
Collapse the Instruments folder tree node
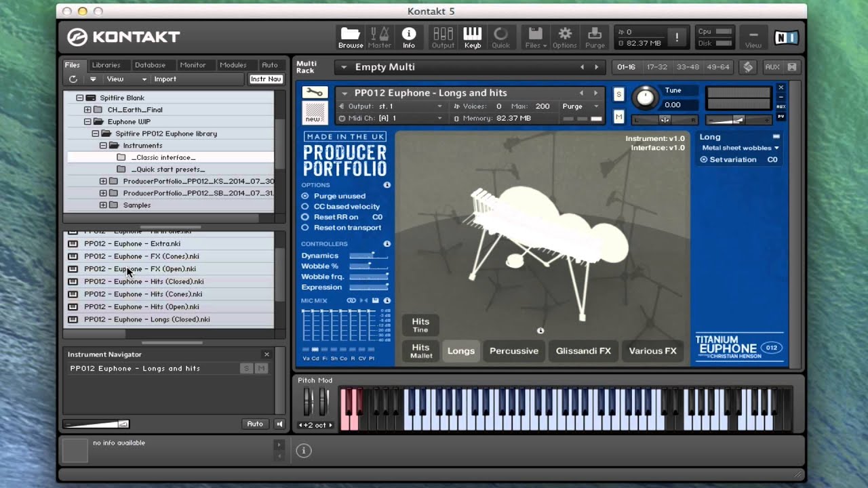[x=104, y=146]
